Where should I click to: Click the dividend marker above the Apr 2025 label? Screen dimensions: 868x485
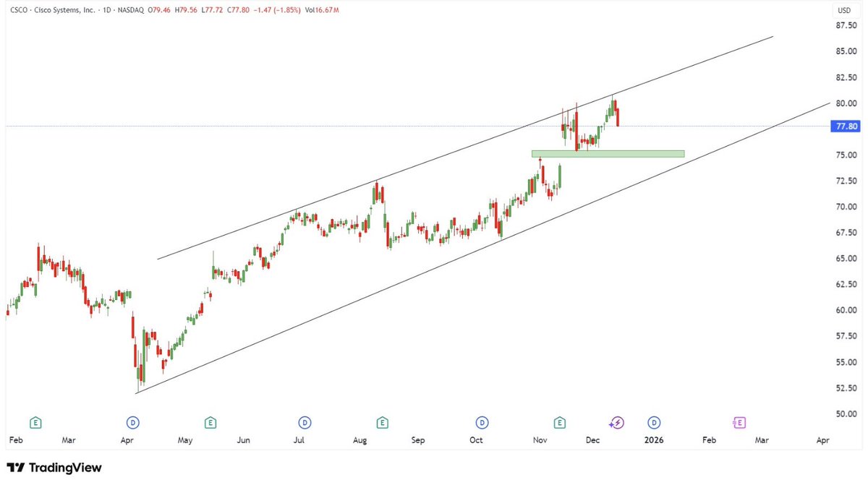coord(132,422)
